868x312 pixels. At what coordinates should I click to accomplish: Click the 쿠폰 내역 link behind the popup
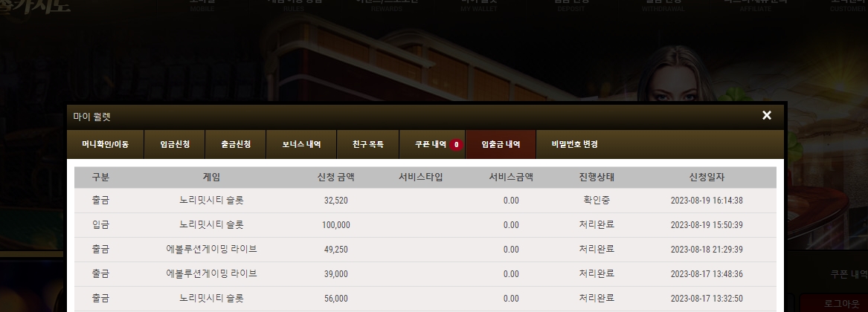click(849, 274)
